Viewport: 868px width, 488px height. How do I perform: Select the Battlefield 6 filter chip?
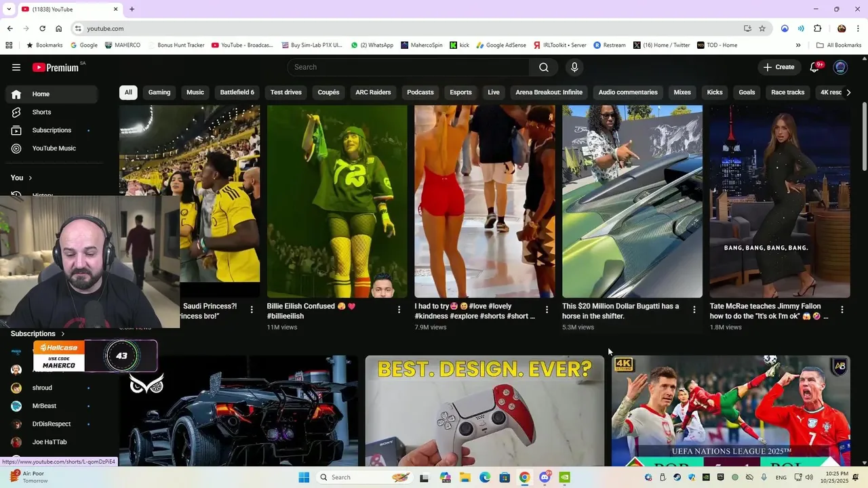pos(237,92)
